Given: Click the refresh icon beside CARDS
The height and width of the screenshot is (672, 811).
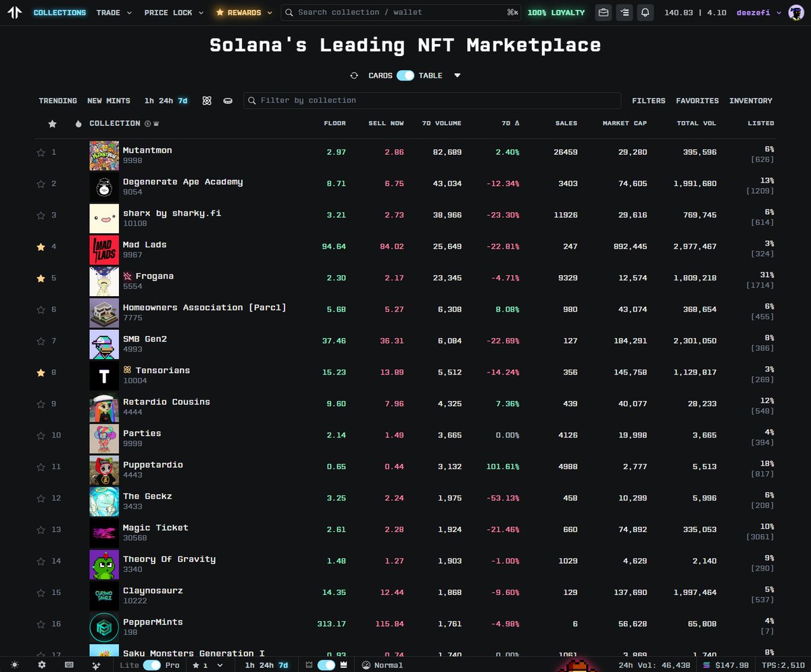Looking at the screenshot, I should [x=354, y=76].
